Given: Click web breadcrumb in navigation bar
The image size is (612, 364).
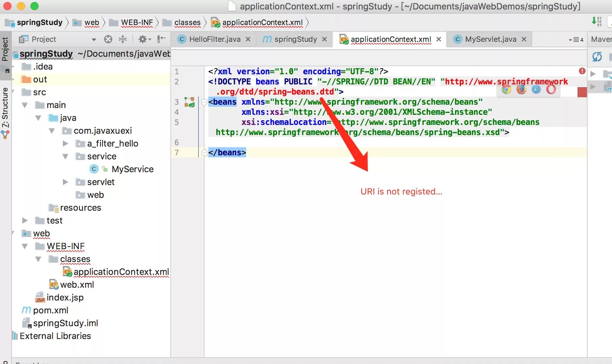Looking at the screenshot, I should tap(86, 23).
